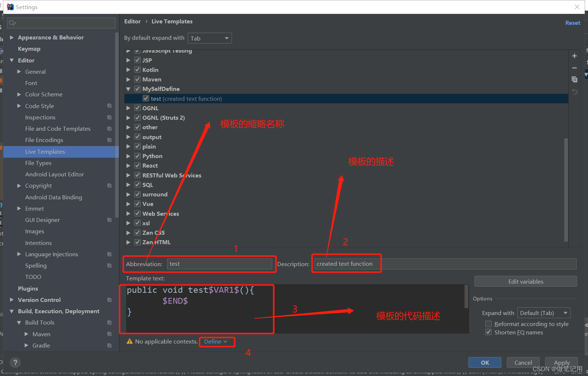
Task: Click project-level icon beside Gradle
Action: click(109, 345)
